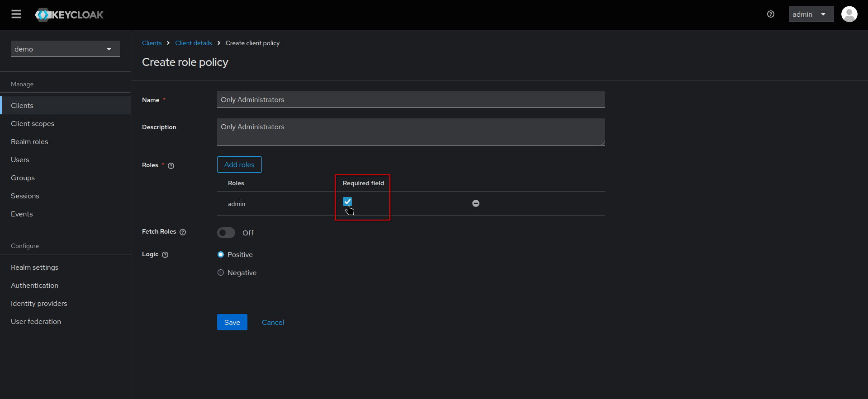
Task: Click the Add roles button
Action: coord(239,164)
